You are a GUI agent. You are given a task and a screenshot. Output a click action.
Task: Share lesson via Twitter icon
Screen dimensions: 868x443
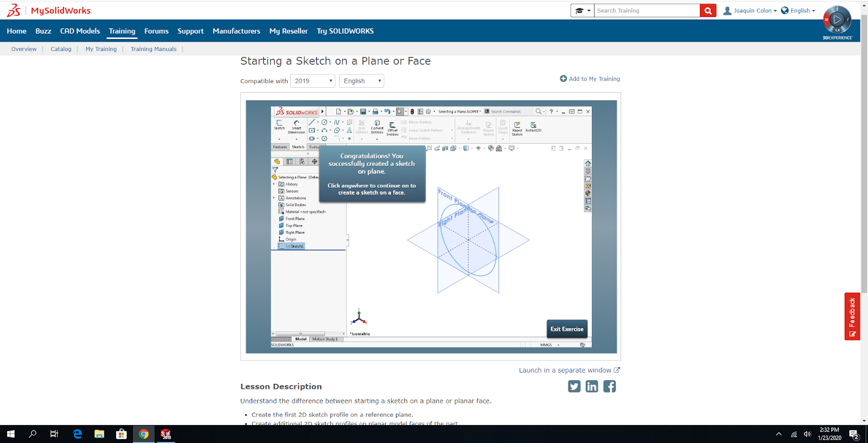point(574,386)
